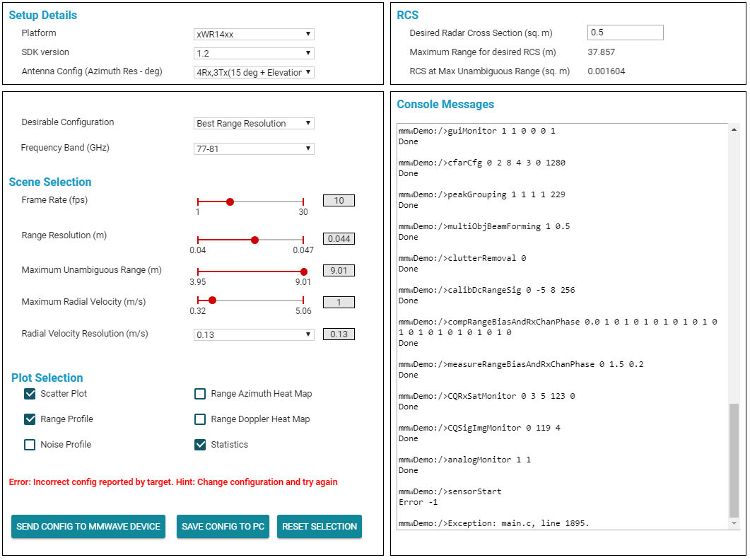Click the compRangeBiasAndRxChanPhase console line
Screen dimensions: 750x560
tap(558, 327)
